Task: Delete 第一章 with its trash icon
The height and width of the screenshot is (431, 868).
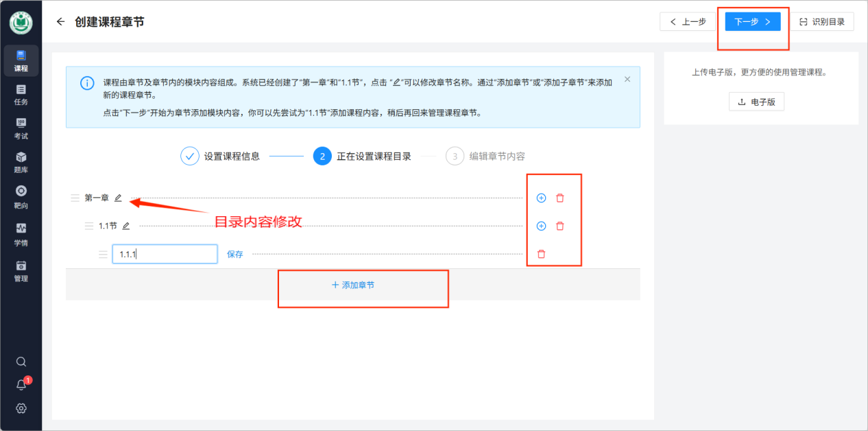Action: point(560,198)
